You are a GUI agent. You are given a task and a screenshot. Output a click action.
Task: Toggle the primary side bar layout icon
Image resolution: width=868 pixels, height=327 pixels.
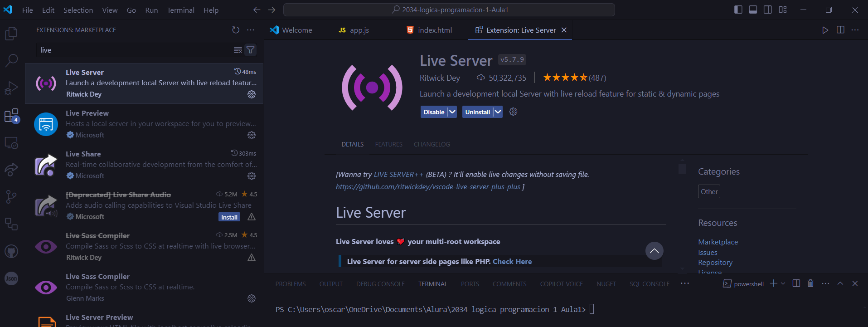(738, 10)
